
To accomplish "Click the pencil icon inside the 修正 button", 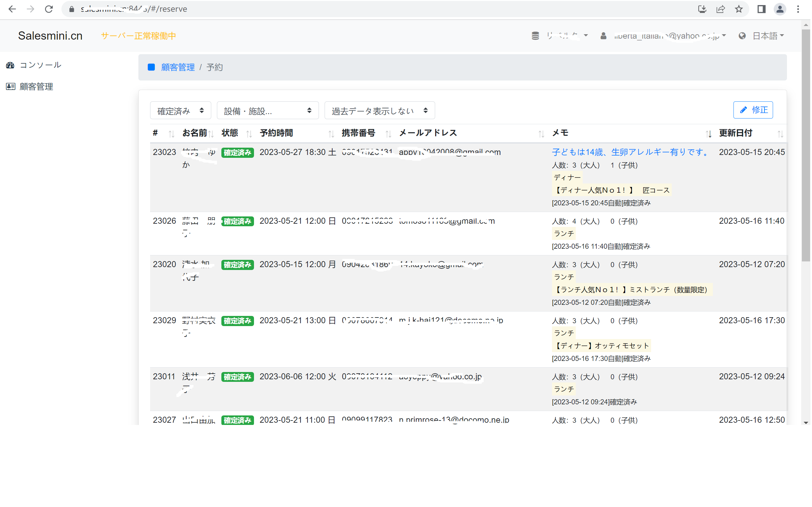I will pyautogui.click(x=744, y=110).
